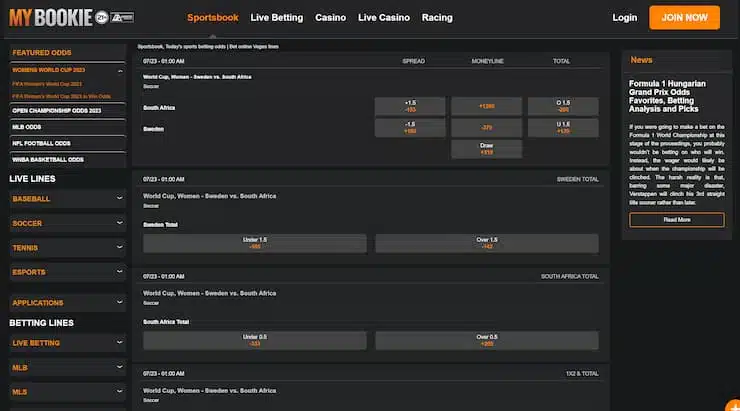Click the Sweden team name in first match
The image size is (740, 411).
click(x=153, y=129)
